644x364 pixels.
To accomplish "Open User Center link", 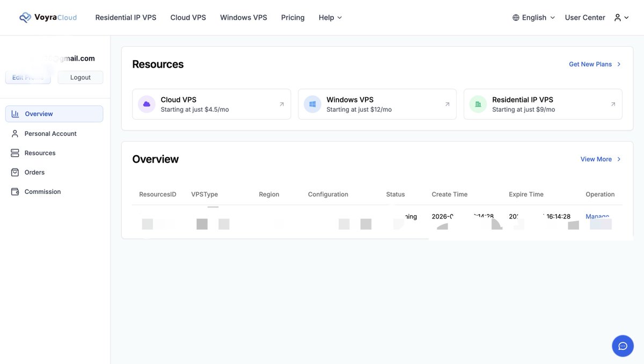I will tap(585, 17).
